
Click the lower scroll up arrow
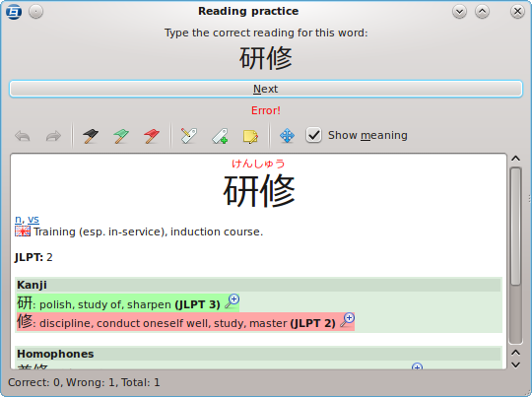(x=515, y=353)
